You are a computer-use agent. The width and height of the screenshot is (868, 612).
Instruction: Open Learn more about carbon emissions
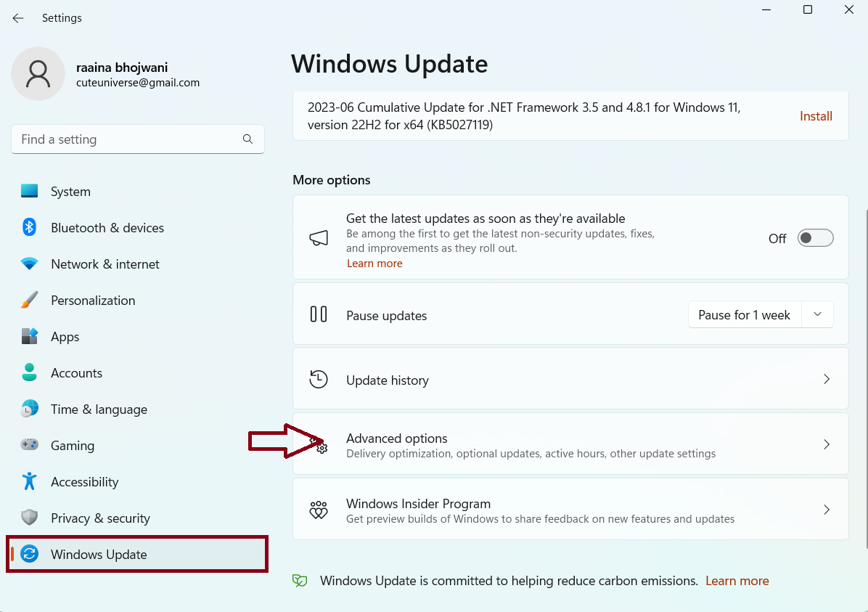click(737, 581)
